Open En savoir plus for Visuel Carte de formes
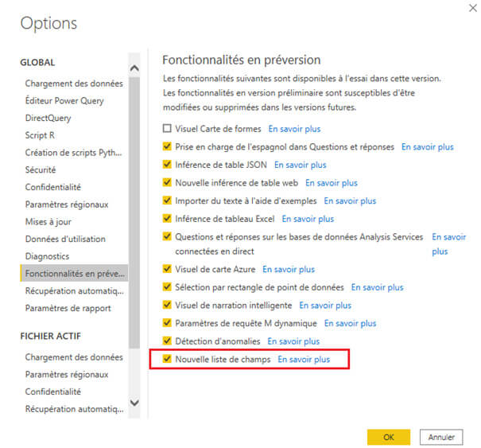481x448 pixels. 294,129
